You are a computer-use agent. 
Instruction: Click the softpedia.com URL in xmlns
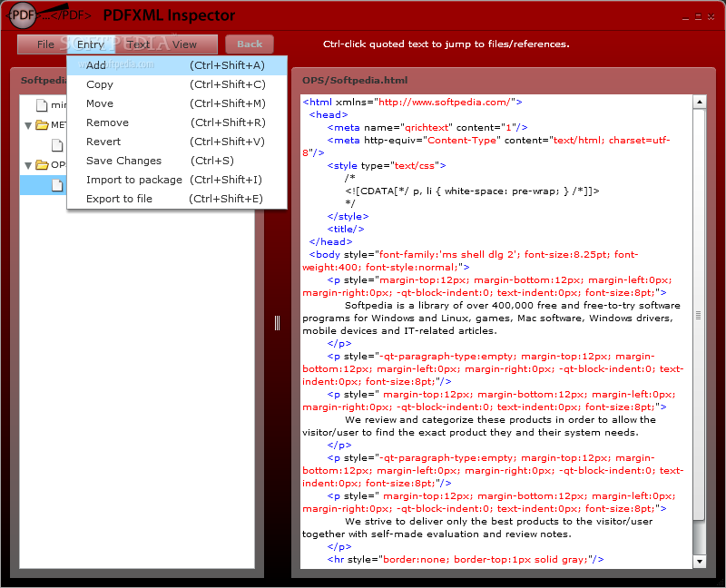pos(445,102)
